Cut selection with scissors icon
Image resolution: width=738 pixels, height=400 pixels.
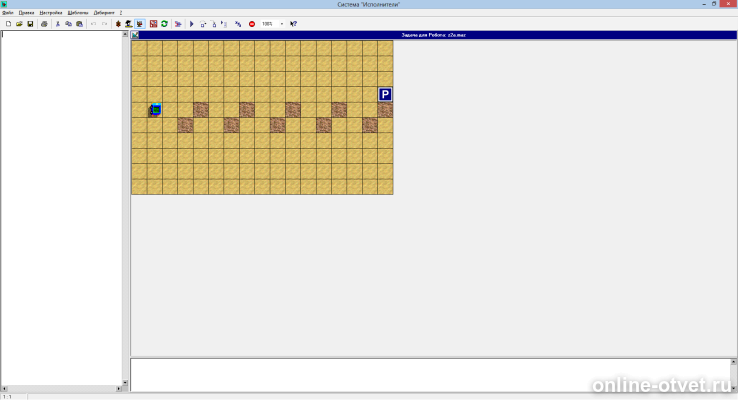[58, 24]
